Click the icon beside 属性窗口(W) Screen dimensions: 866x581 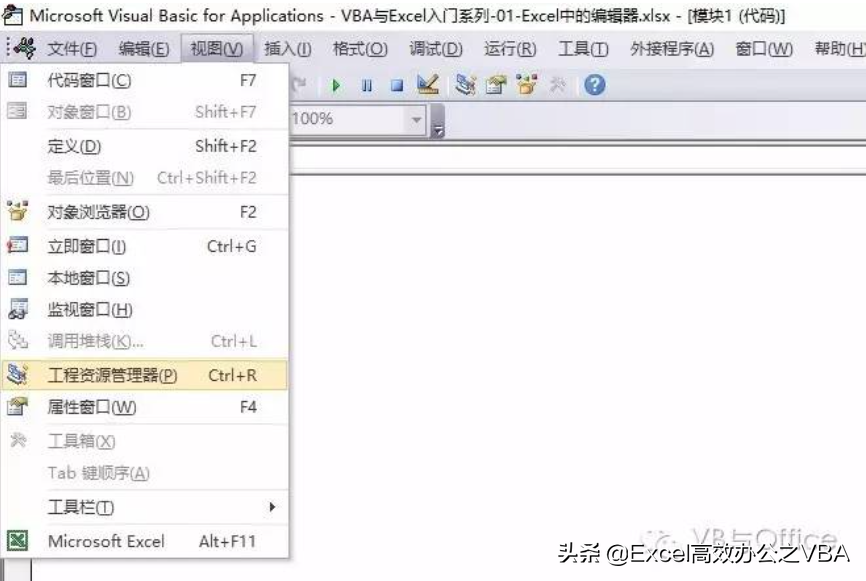17,406
